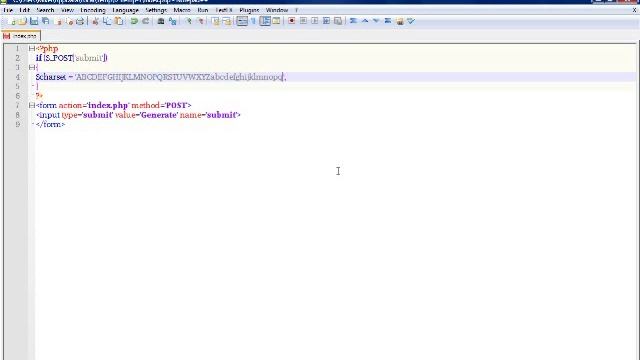Click the blue down-arrow toolbar icon
This screenshot has height=360, width=640.
pyautogui.click(x=376, y=21)
